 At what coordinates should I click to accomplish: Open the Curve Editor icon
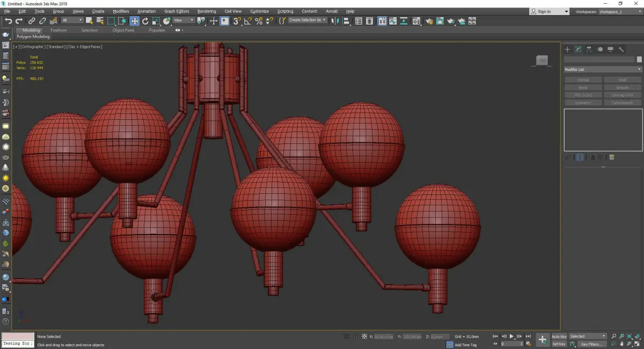(x=392, y=21)
